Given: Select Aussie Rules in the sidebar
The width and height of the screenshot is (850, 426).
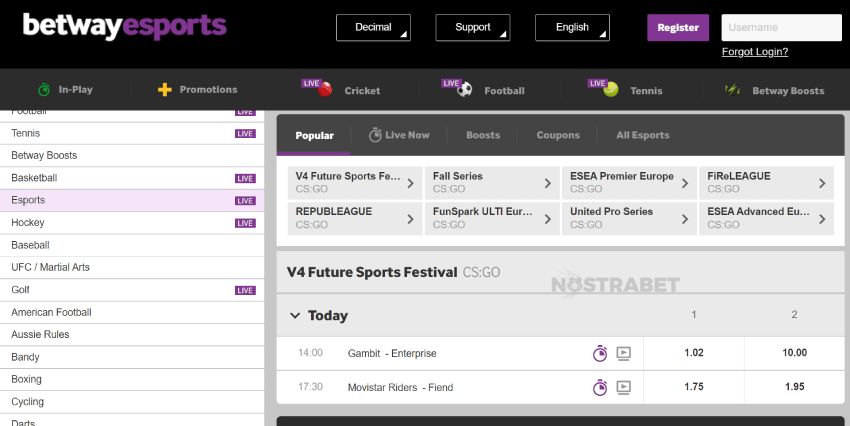Looking at the screenshot, I should click(132, 334).
